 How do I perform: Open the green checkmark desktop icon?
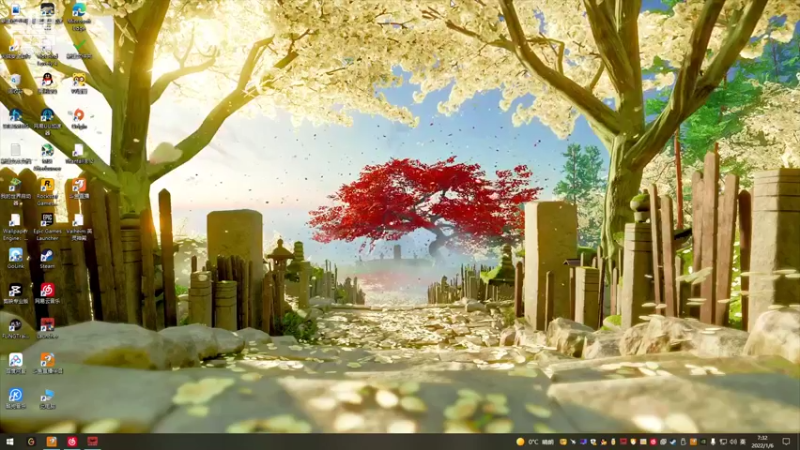tap(78, 48)
